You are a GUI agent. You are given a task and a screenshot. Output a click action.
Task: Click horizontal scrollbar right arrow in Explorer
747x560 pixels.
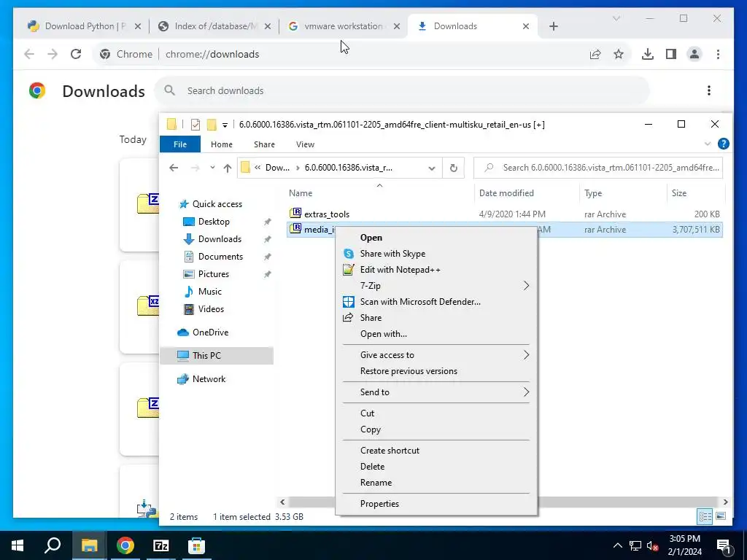[x=725, y=502]
